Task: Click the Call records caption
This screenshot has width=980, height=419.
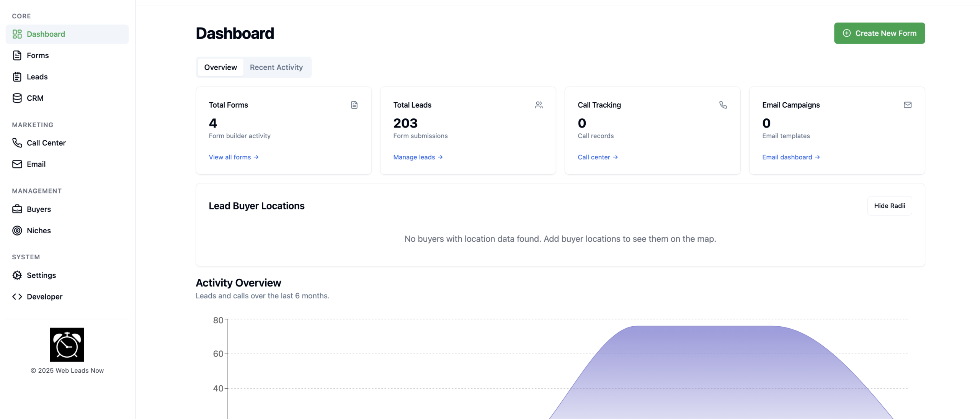Action: pyautogui.click(x=595, y=136)
